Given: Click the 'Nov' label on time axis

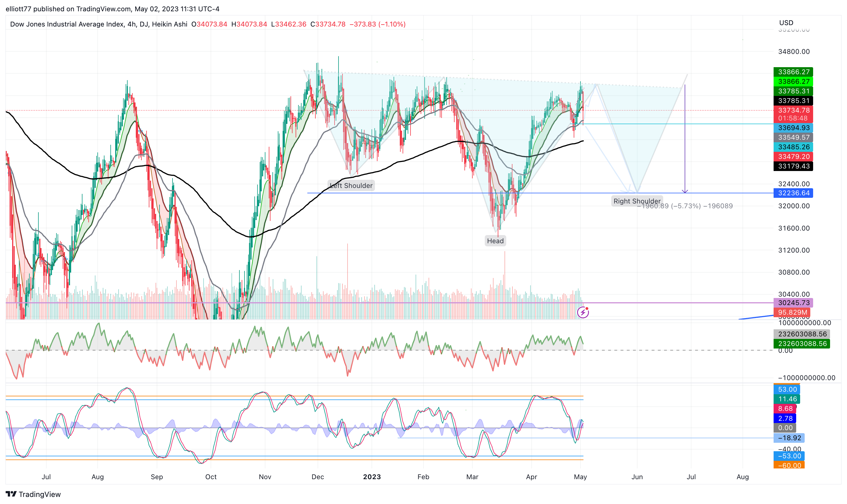Looking at the screenshot, I should pos(265,477).
